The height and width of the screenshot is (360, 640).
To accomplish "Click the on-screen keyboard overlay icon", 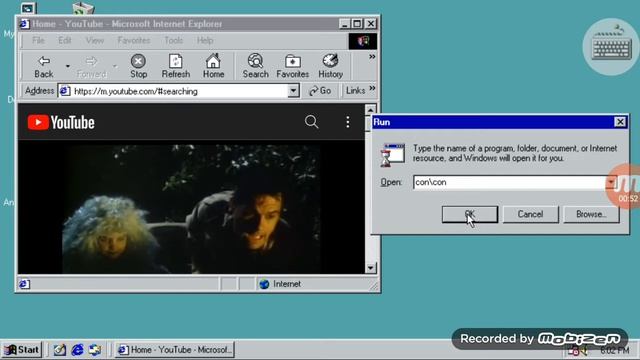I will (611, 47).
